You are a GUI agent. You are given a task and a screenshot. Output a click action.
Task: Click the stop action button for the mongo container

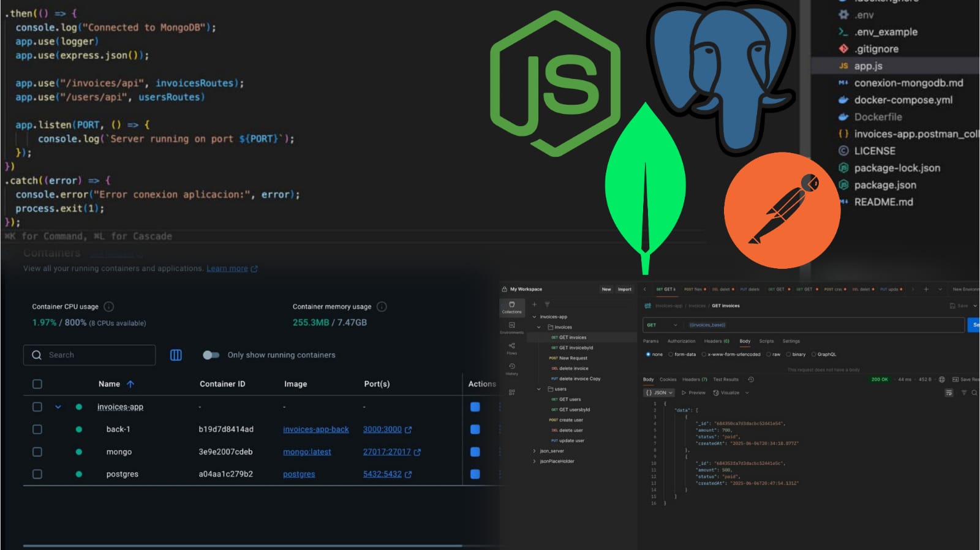[475, 452]
